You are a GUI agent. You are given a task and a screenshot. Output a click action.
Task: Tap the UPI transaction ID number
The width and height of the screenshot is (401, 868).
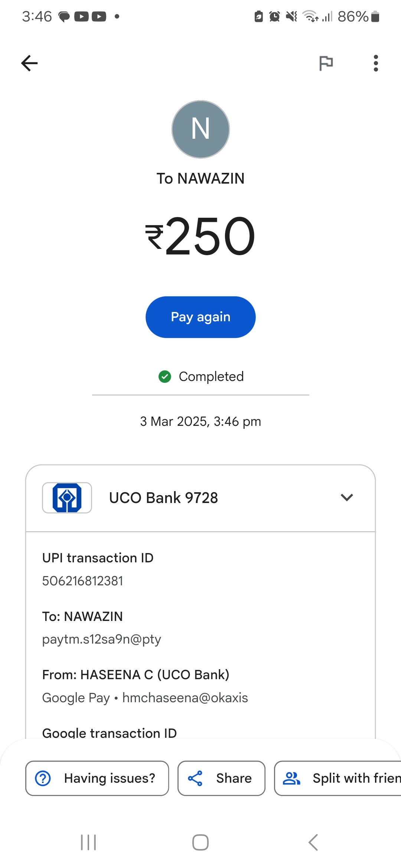(82, 581)
